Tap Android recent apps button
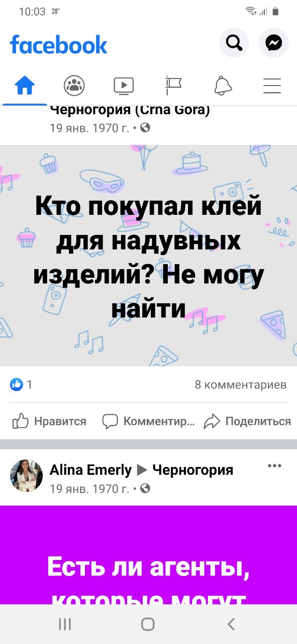The height and width of the screenshot is (644, 297). coord(65,624)
